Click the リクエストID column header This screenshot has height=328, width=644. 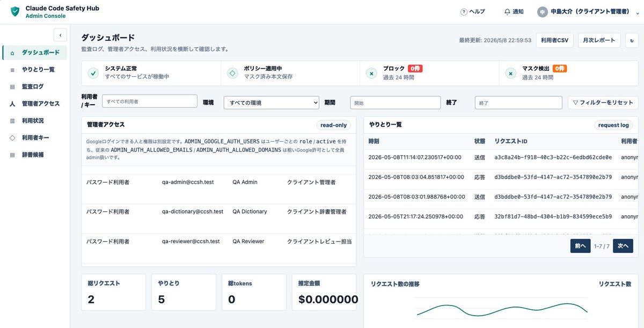point(511,141)
